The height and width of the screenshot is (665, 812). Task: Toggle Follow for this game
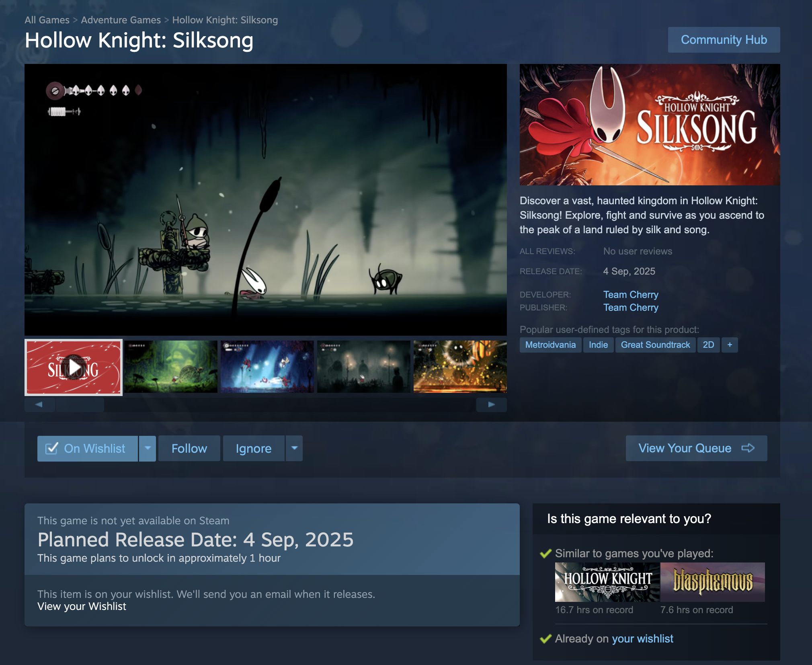189,448
